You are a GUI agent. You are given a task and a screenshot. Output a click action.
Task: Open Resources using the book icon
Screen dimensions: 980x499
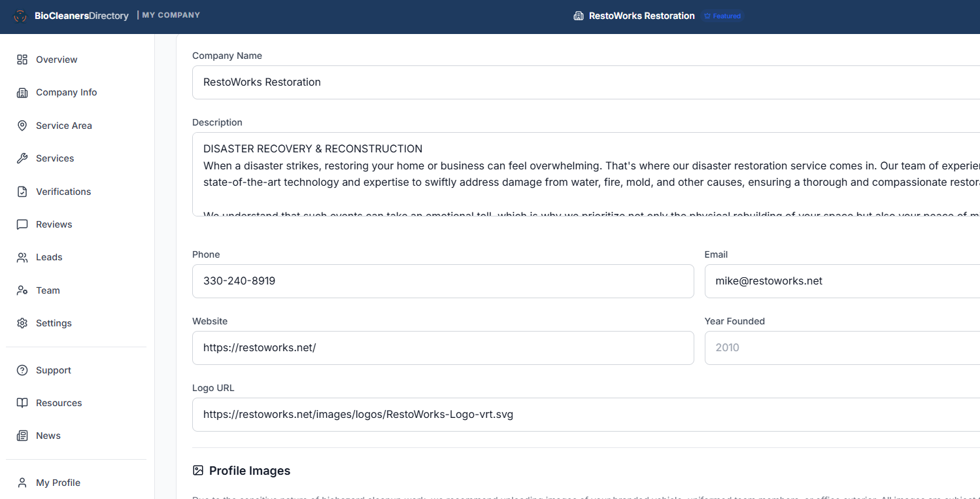pyautogui.click(x=22, y=403)
